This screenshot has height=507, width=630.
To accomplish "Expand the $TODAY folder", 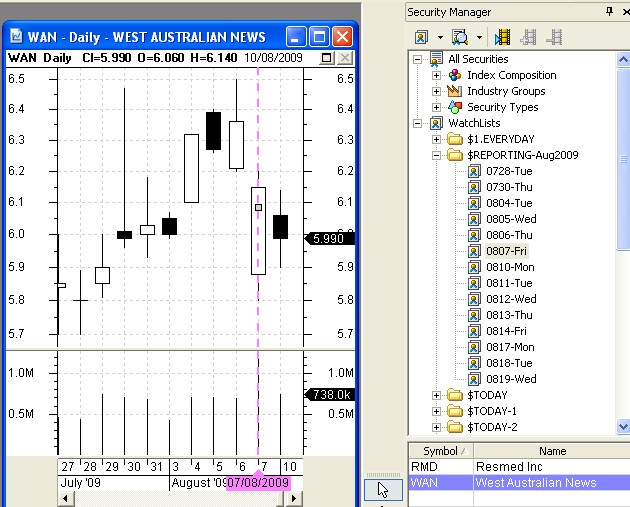I will tap(436, 395).
